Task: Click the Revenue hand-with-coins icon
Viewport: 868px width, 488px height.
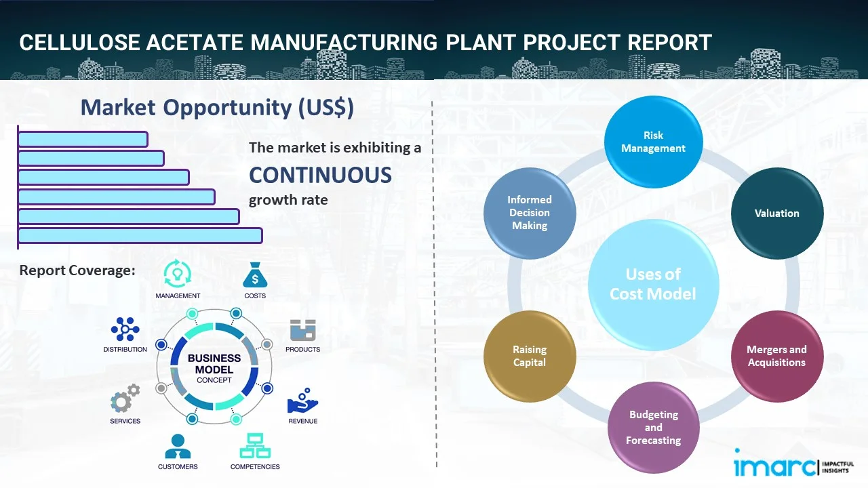Action: tap(302, 401)
